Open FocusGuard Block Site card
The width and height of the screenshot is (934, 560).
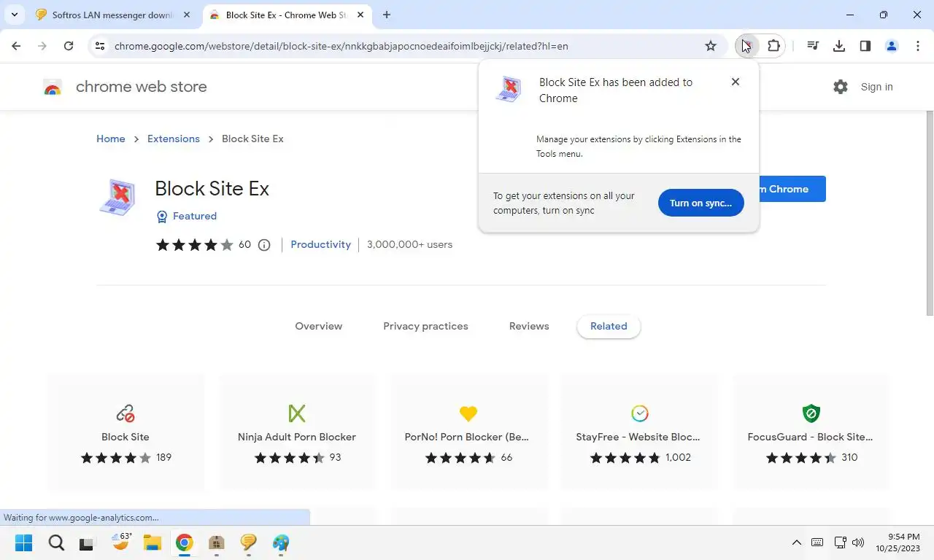click(x=811, y=432)
